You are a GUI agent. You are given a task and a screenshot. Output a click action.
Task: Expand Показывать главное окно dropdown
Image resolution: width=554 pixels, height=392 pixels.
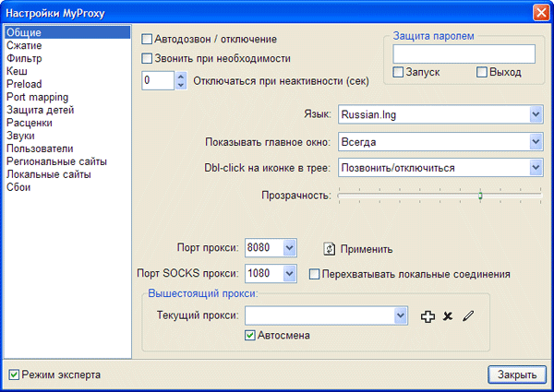[536, 141]
